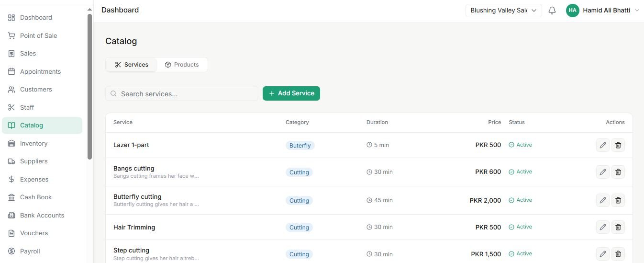Open the Blushing Valley salon selector dropdown
Screen dimensions: 644x263
[x=503, y=11]
